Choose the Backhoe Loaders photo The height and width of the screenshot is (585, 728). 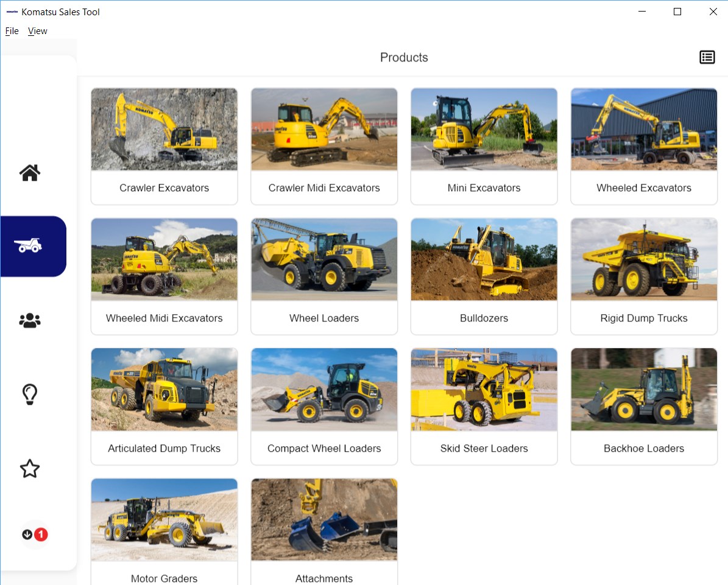click(x=644, y=390)
